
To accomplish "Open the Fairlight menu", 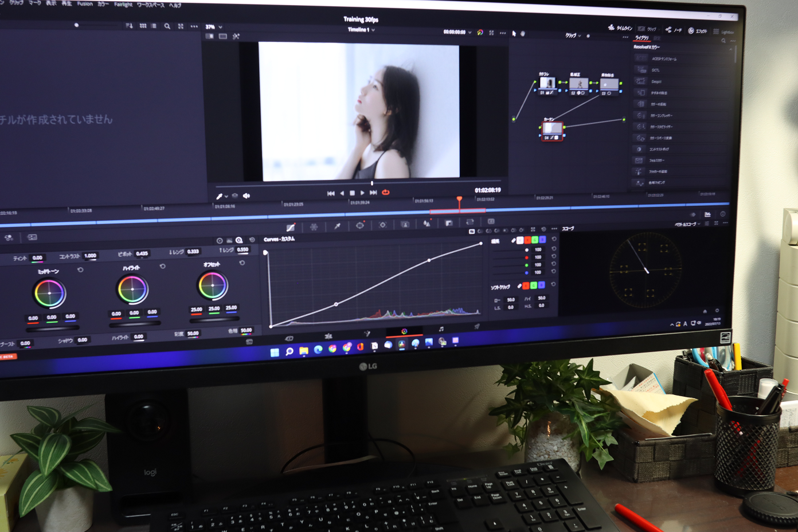I will tap(123, 4).
